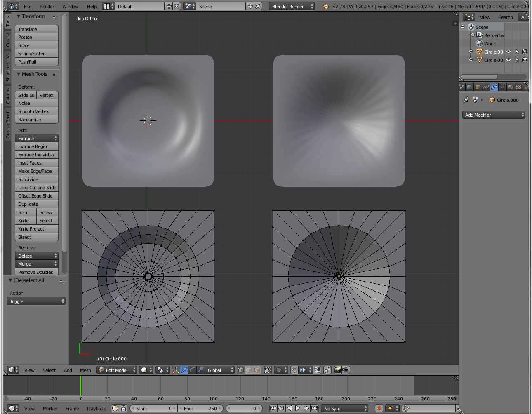Viewport: 532px width, 414px height.
Task: Select the Object Constraints tab (chain link icon)
Action: pyautogui.click(x=486, y=87)
